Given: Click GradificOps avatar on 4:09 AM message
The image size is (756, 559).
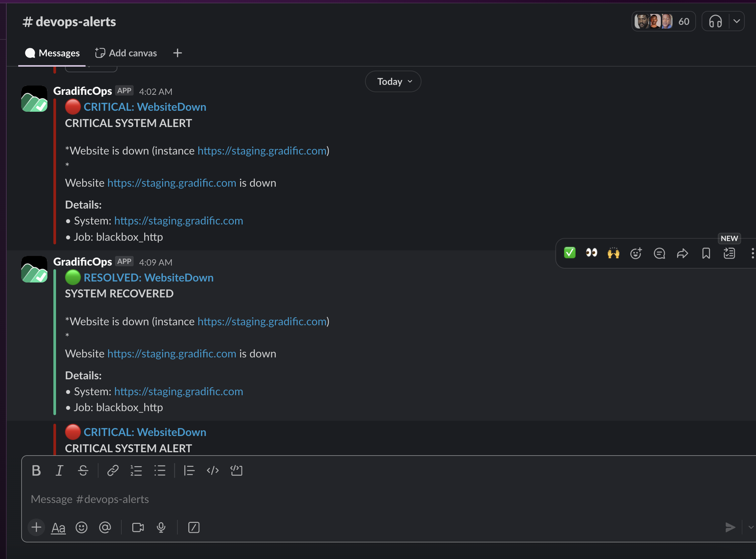Looking at the screenshot, I should tap(34, 269).
